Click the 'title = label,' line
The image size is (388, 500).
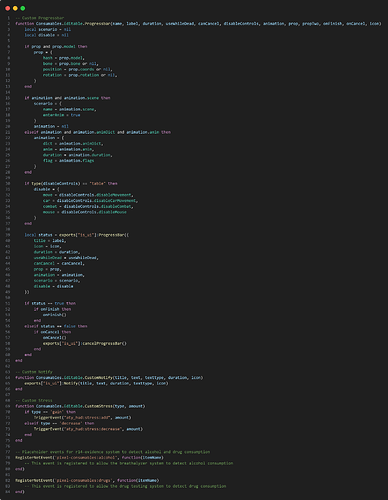pos(50,240)
